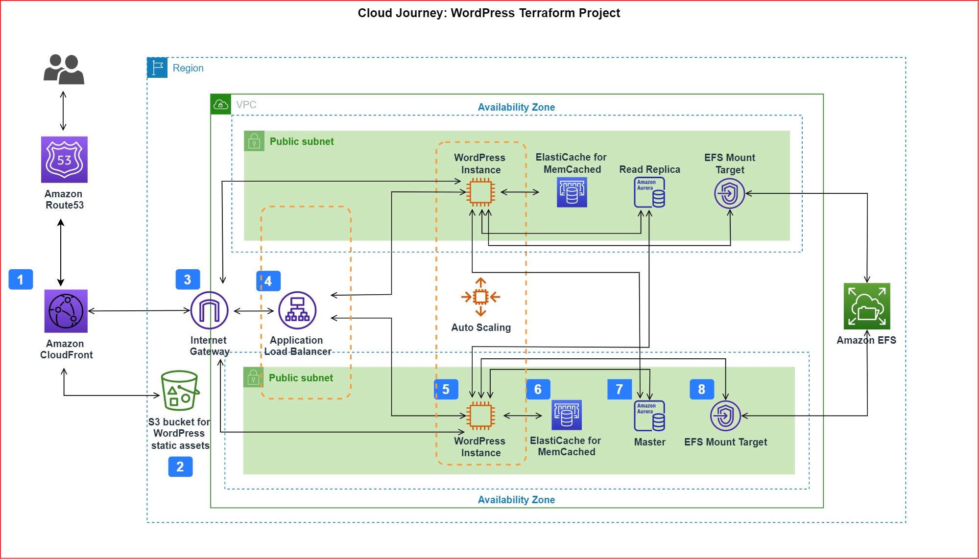The width and height of the screenshot is (979, 560).
Task: Select the Amazon Route53 icon
Action: [64, 160]
